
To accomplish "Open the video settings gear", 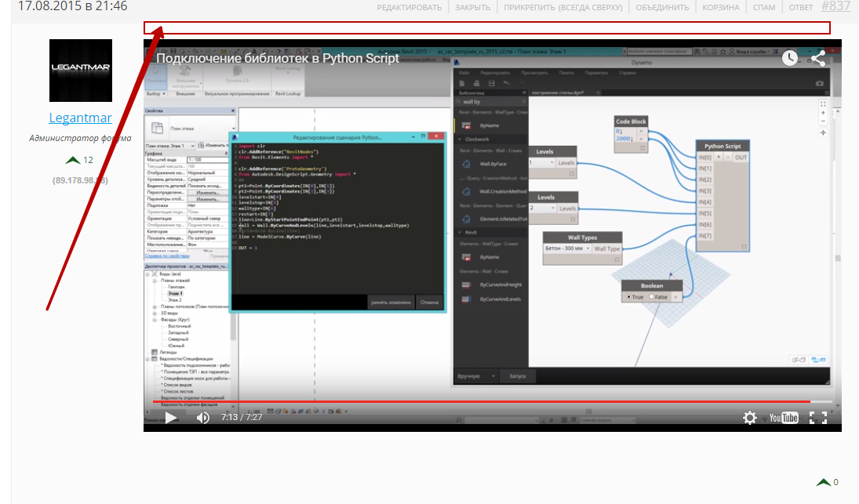I will pyautogui.click(x=749, y=418).
